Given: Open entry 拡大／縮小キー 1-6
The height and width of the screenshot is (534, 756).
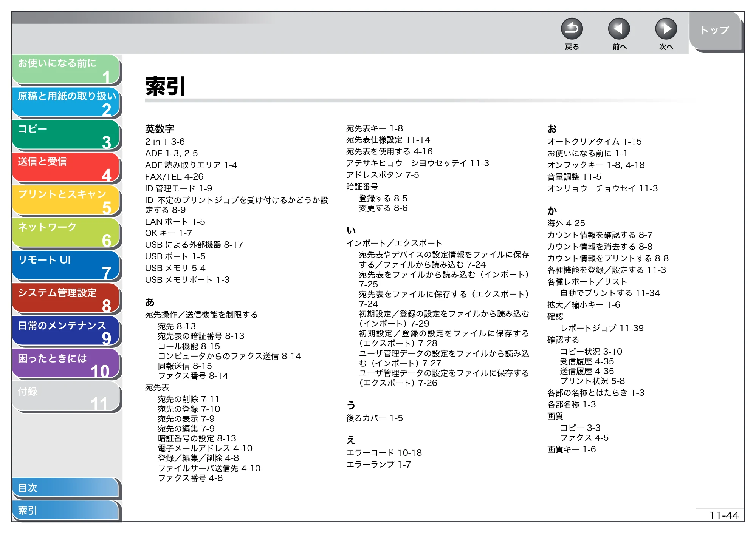Looking at the screenshot, I should 584,305.
